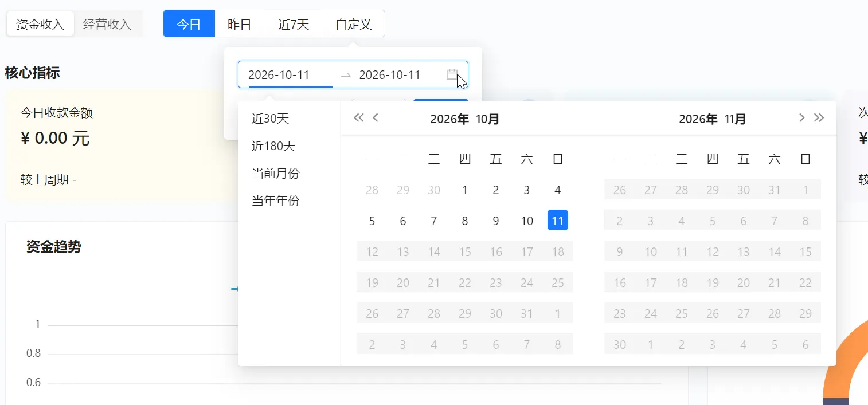The image size is (868, 405).
Task: Select October 4 in the calendar
Action: coord(558,190)
